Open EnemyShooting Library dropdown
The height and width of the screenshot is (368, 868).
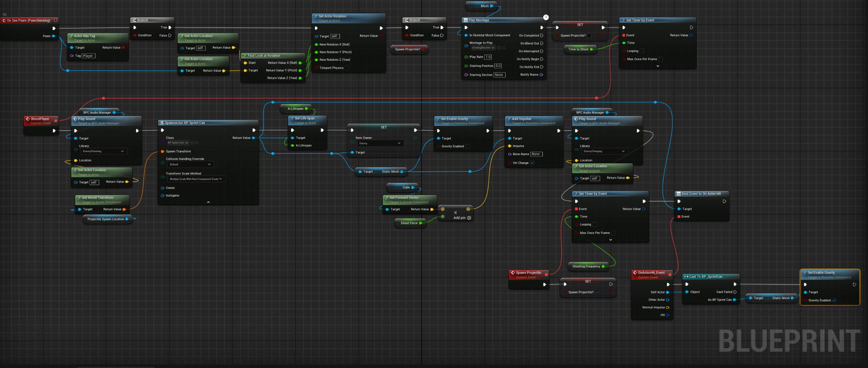104,151
